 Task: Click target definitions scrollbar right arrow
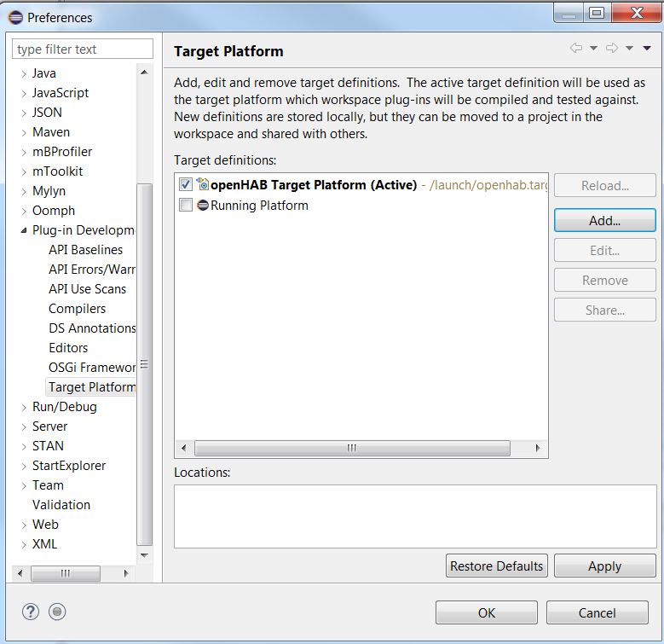tap(538, 448)
